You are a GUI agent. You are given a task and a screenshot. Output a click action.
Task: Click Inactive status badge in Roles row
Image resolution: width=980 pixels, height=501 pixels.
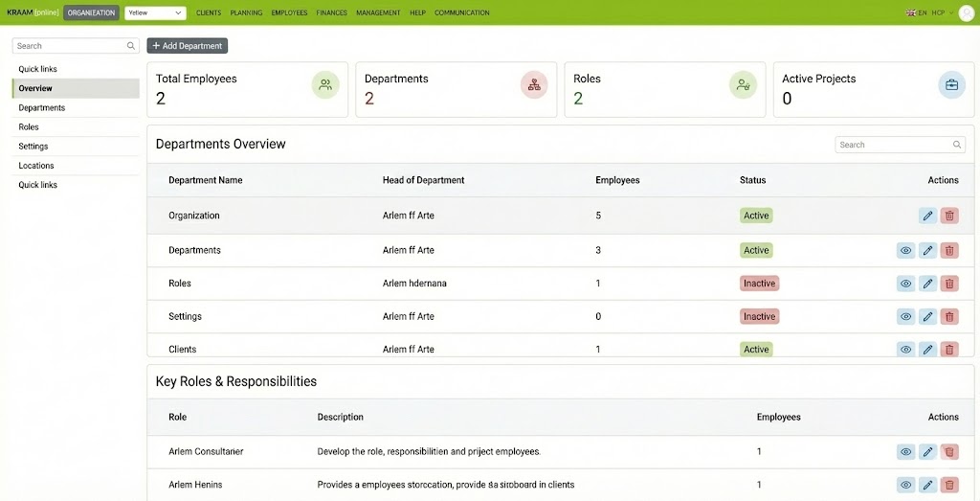point(759,284)
